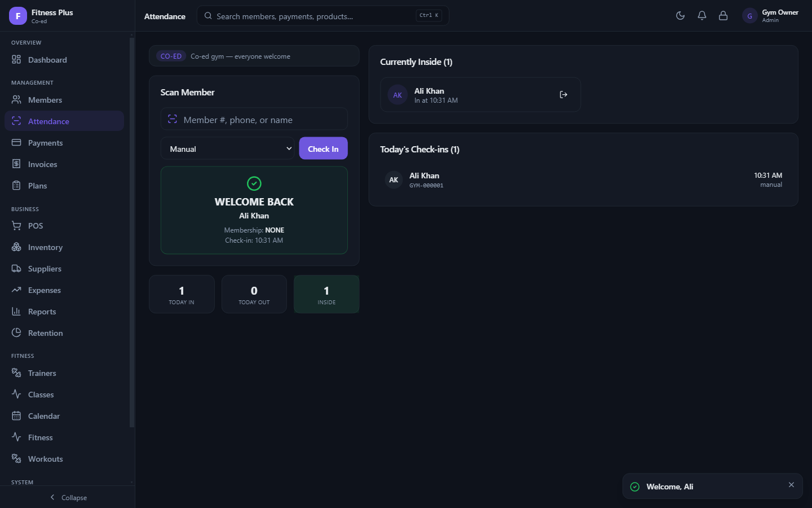Viewport: 812px width, 508px height.
Task: Check out Ali Khan with exit icon
Action: tap(563, 95)
